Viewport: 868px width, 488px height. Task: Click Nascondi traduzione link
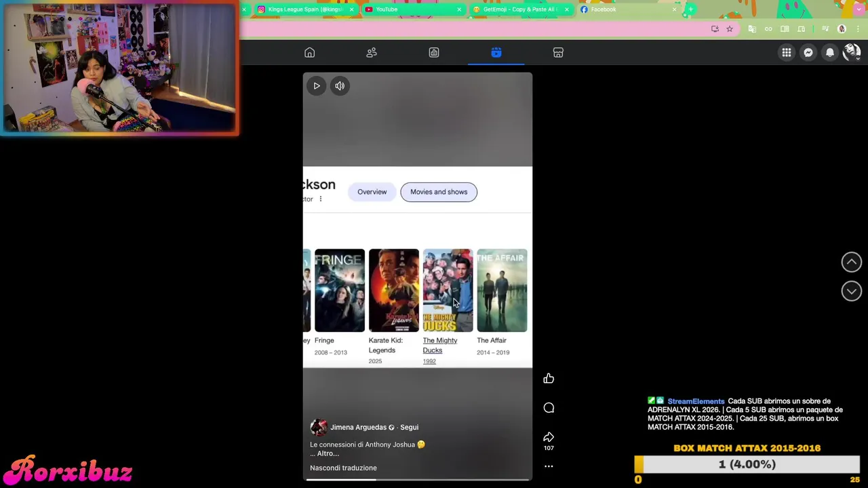(343, 468)
